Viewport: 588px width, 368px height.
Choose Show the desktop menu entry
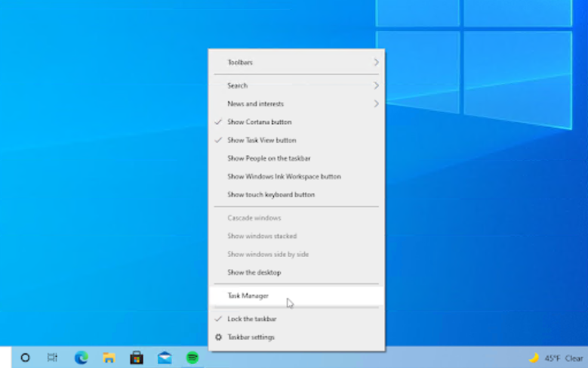[x=254, y=272]
